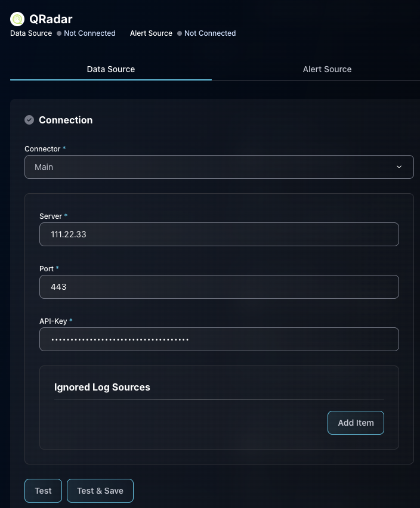Screen dimensions: 420x508
Task: Click Alert Source Not Connected status
Action: click(206, 33)
